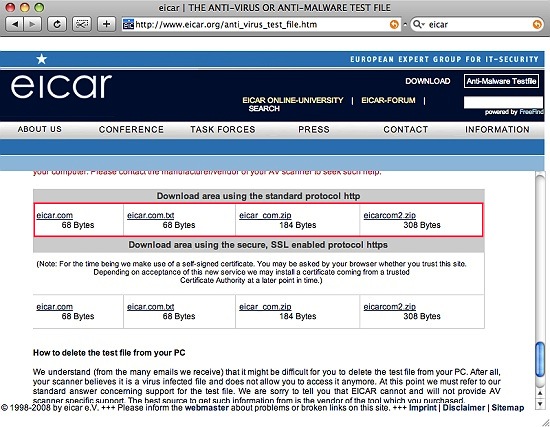Open the Sitemap footer link
The image size is (550, 427).
tap(508, 408)
